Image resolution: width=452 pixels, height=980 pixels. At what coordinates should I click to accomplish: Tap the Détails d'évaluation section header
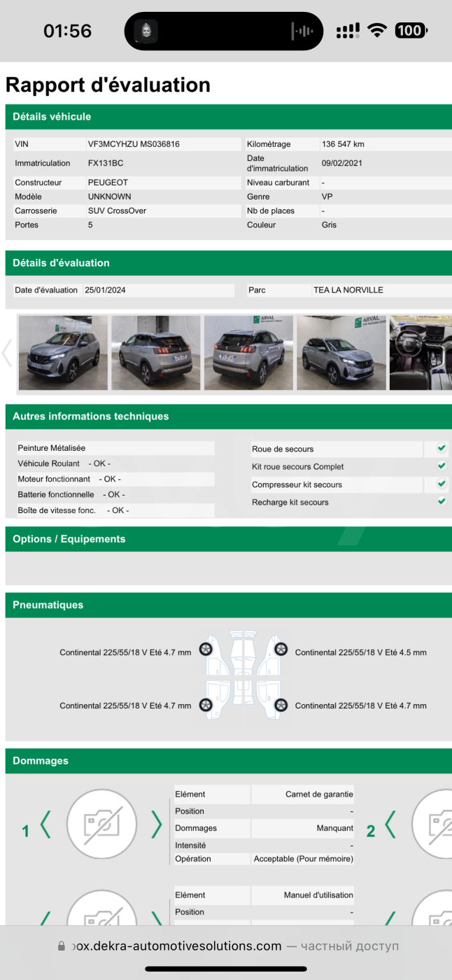[x=229, y=263]
